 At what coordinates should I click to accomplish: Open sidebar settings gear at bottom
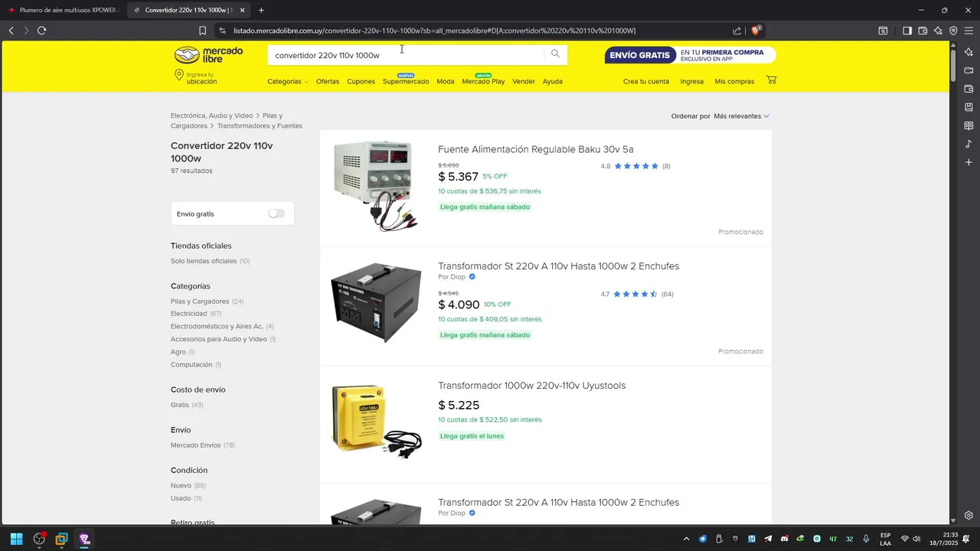click(969, 515)
